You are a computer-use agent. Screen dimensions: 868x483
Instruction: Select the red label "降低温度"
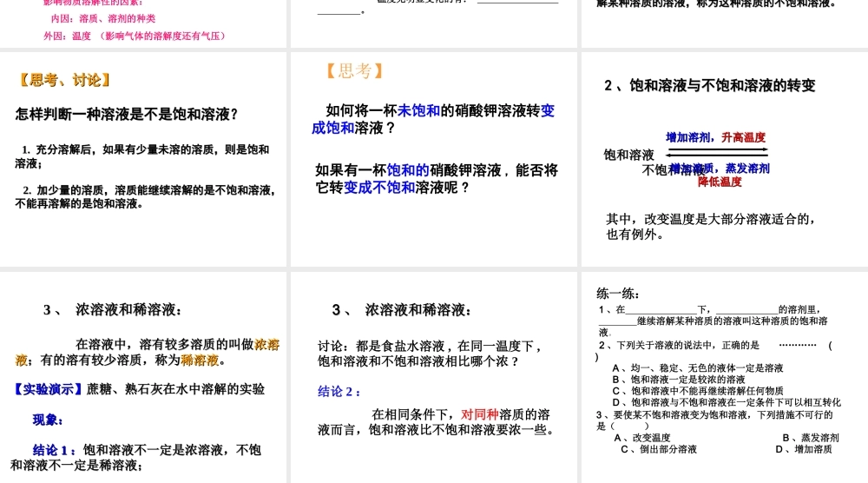[x=720, y=182]
